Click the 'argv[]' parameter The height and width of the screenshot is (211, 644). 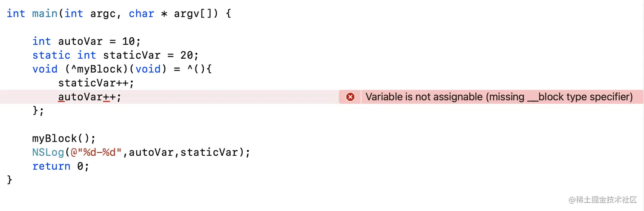[x=189, y=14]
